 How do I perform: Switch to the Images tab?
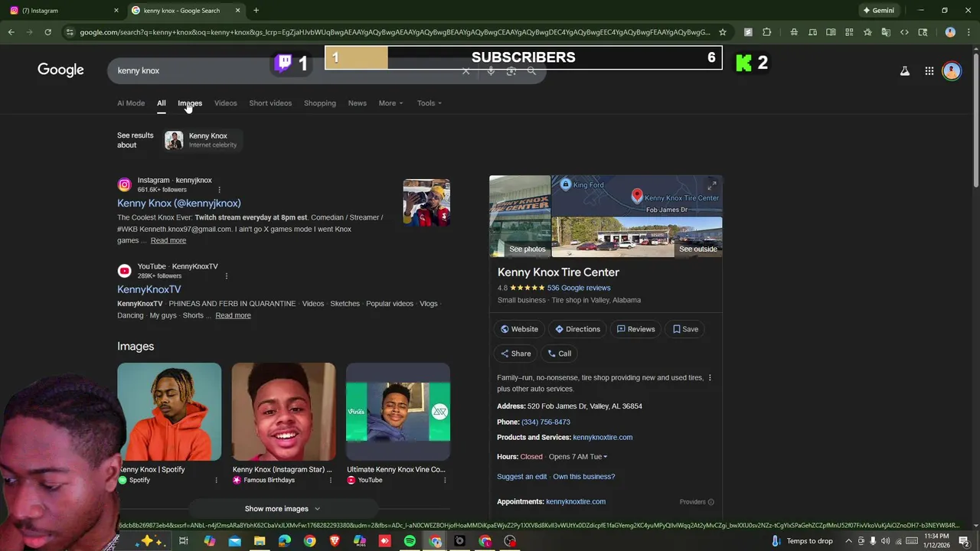190,103
